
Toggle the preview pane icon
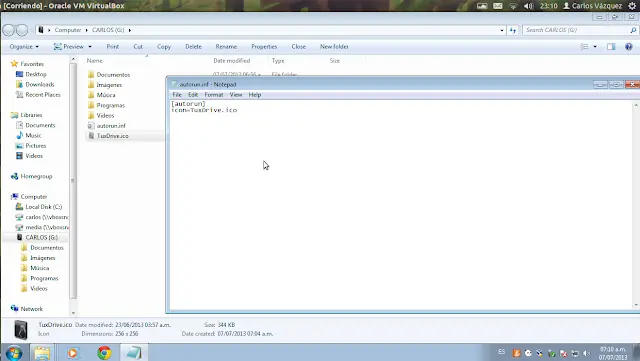(x=611, y=47)
